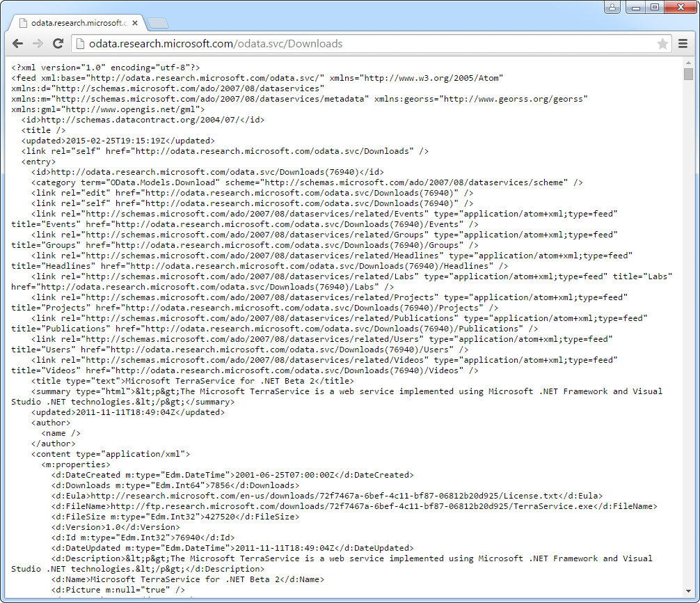Screen dimensions: 700x603
Task: Click the empty scrollbar track below thumb
Action: pos(688,348)
